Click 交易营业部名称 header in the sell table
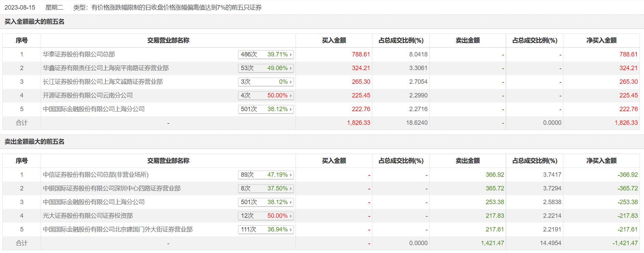This screenshot has height=253, width=644. tap(168, 161)
